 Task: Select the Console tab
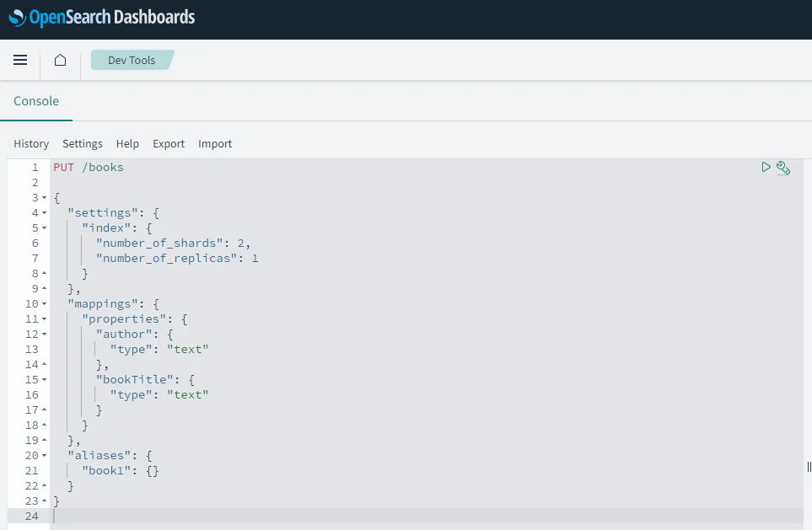(x=36, y=101)
